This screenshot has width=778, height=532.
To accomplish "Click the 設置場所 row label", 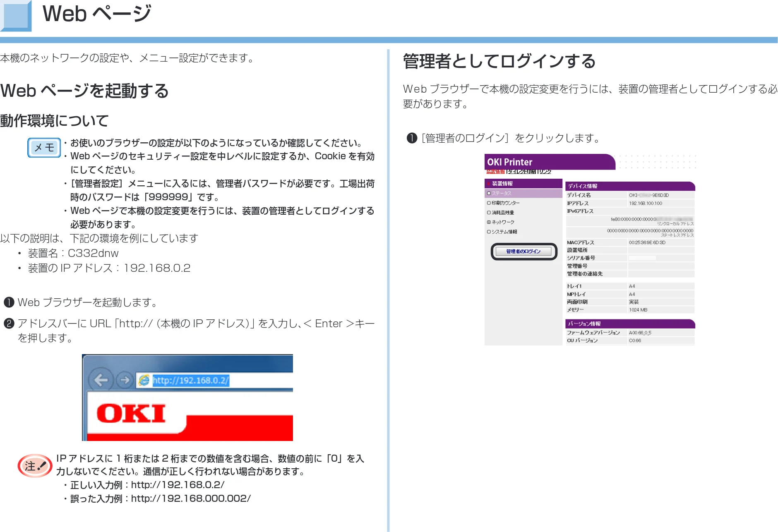I will 577,250.
